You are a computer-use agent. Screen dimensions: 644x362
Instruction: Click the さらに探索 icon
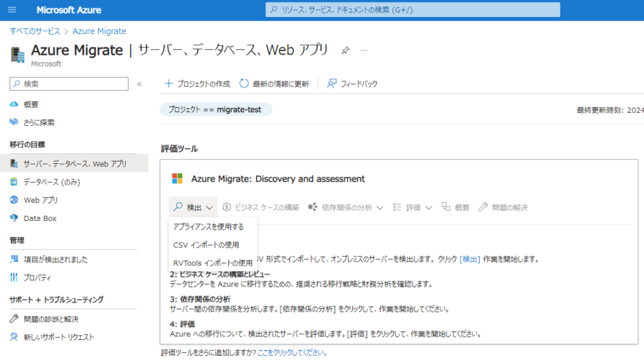(x=14, y=122)
